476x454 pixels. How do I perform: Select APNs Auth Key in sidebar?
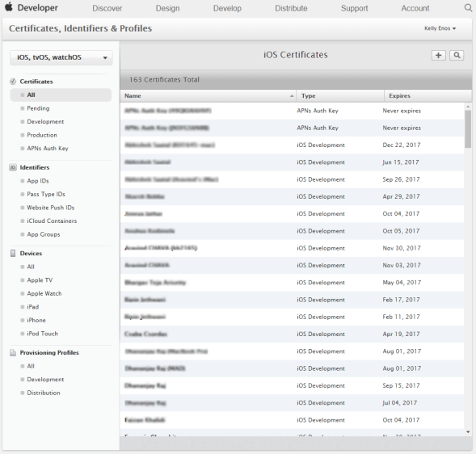(48, 148)
